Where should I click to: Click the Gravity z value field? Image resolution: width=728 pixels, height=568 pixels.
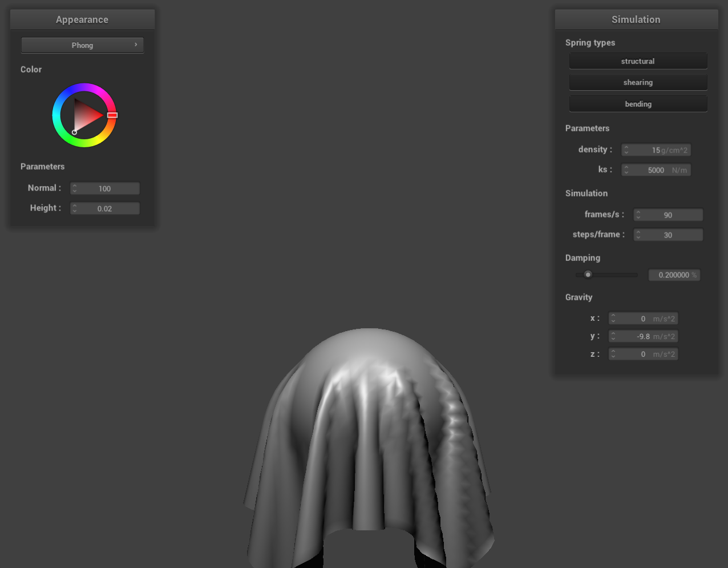[x=644, y=354]
